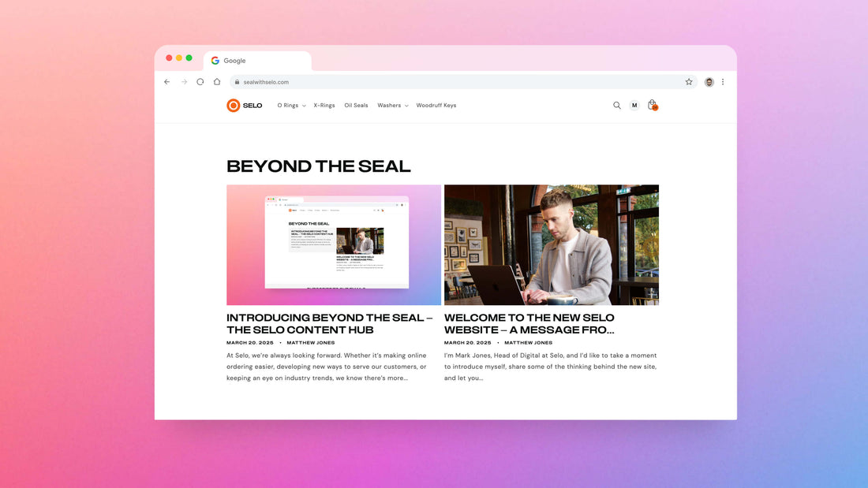Go to Woodruff Keys navigation item
Image resolution: width=868 pixels, height=488 pixels.
[436, 106]
